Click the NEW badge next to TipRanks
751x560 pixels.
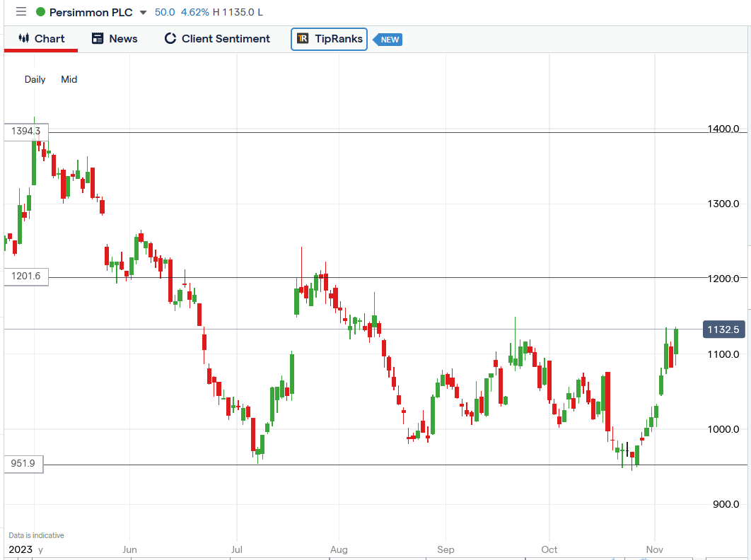click(x=388, y=40)
